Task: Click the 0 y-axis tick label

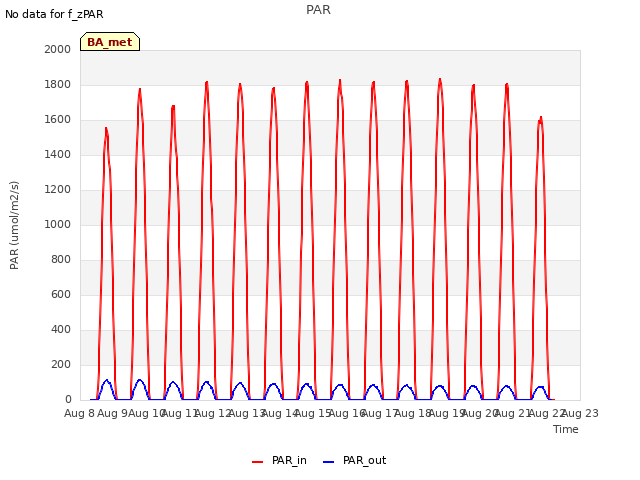Action: (x=68, y=400)
